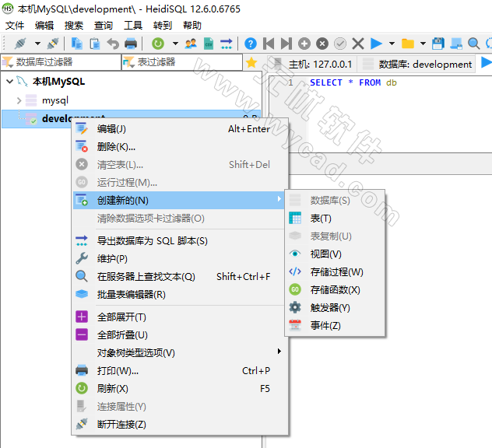Click the cancel editing X icon
The image size is (492, 448).
click(358, 44)
